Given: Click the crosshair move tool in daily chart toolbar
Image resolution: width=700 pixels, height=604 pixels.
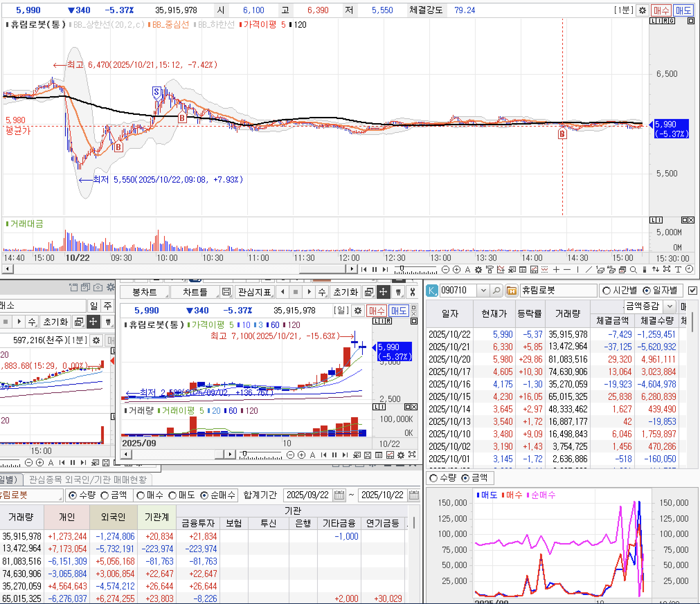Looking at the screenshot, I should (383, 292).
